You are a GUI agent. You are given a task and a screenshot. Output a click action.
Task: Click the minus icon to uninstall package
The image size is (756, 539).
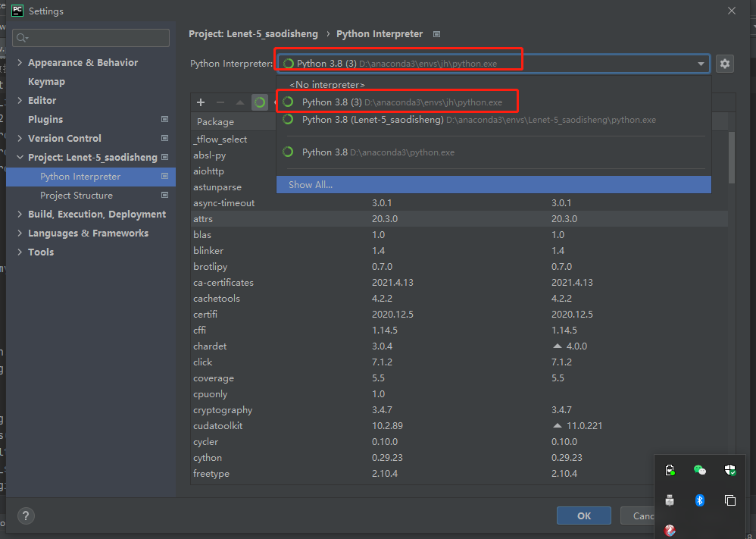(220, 102)
